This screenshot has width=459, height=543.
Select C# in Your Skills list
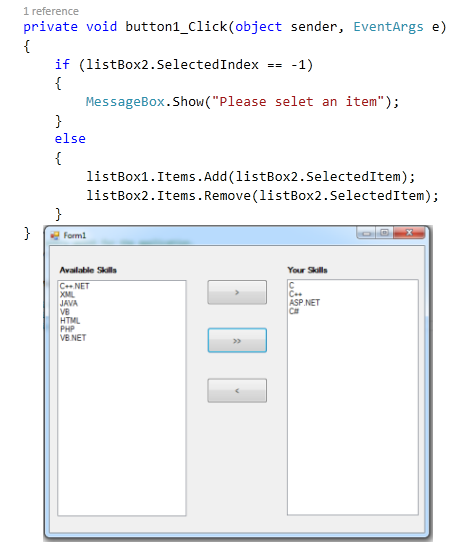[294, 311]
